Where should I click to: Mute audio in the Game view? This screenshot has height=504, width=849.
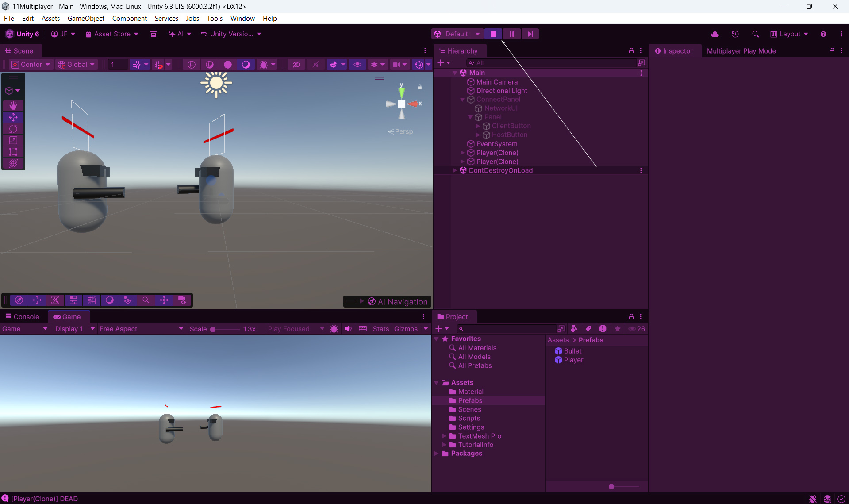[348, 329]
